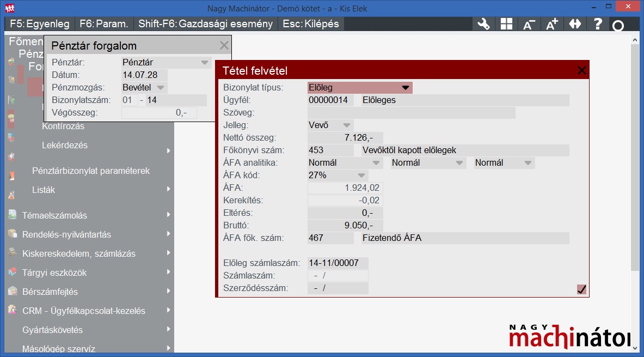Image resolution: width=644 pixels, height=357 pixels.
Task: Open the Bizonylat típus dropdown
Action: pos(406,88)
